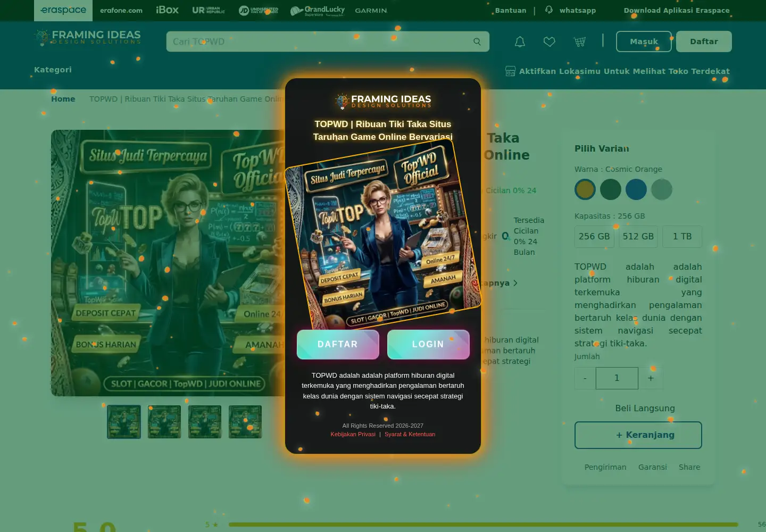Switch to the Pengiriman tab
Screen dimensions: 766x532
(x=605, y=467)
